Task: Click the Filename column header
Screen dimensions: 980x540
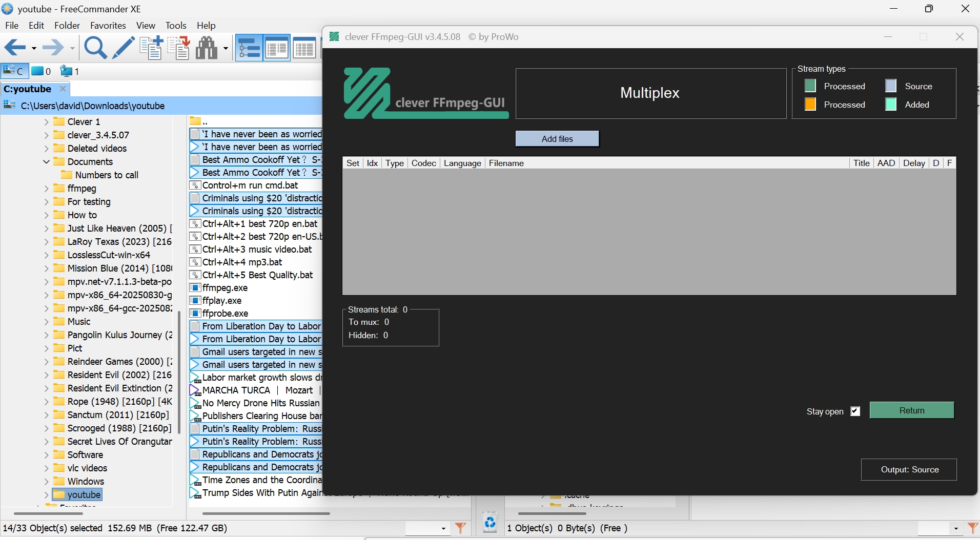Action: (x=666, y=163)
